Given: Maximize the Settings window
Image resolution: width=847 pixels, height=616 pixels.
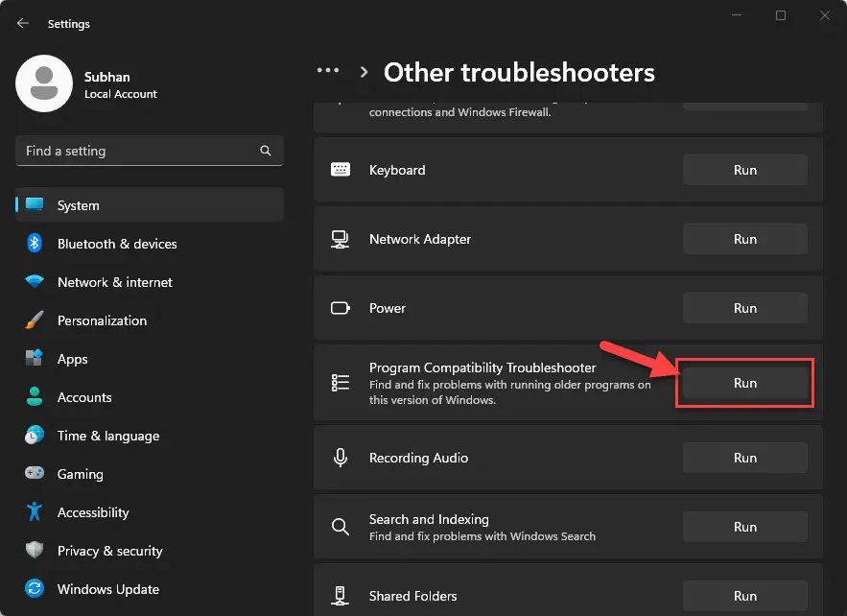Looking at the screenshot, I should (781, 15).
